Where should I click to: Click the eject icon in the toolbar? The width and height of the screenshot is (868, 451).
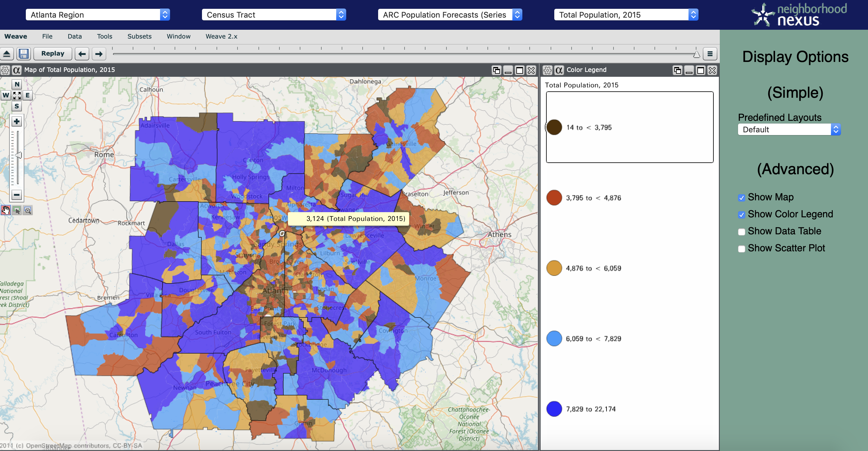pyautogui.click(x=7, y=53)
